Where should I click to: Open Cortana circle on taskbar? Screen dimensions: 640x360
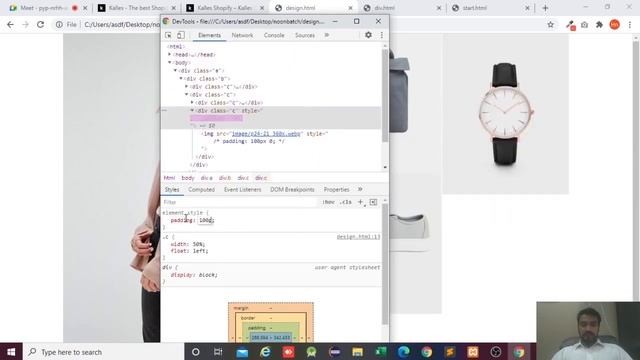point(196,352)
